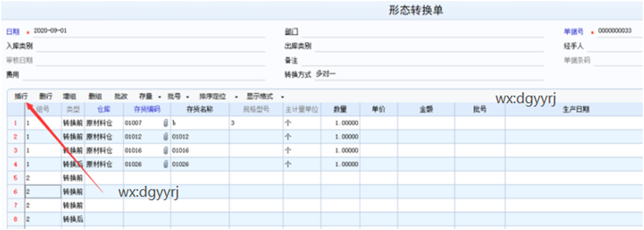Click the paperclip icon next to code 01026
This screenshot has width=644, height=230.
[166, 165]
